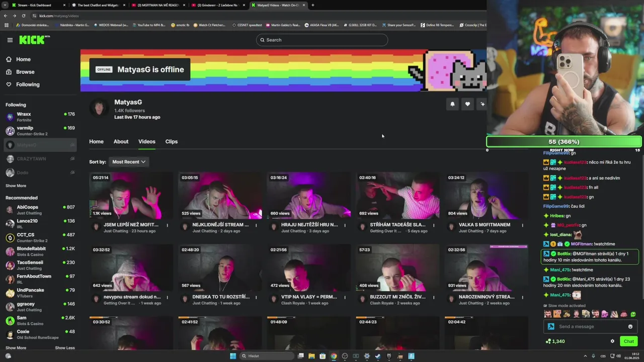Open Chrome from the taskbar
Screen dimensions: 644x362
click(x=334, y=356)
